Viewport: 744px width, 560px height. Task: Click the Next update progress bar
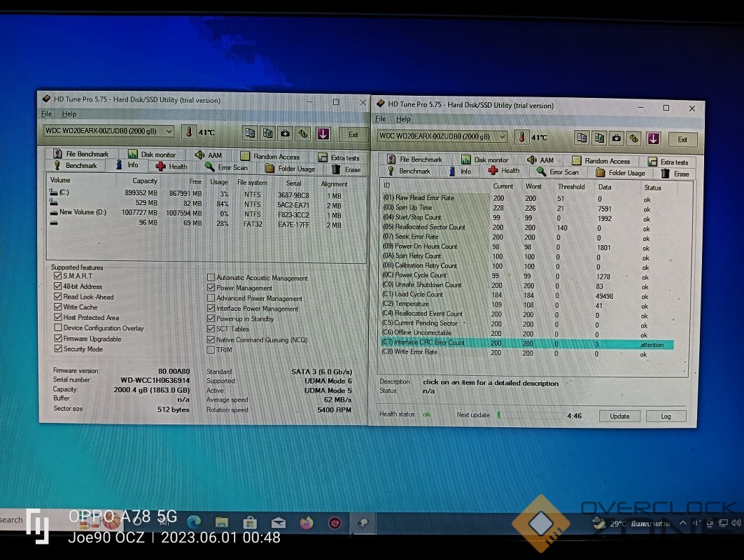529,415
